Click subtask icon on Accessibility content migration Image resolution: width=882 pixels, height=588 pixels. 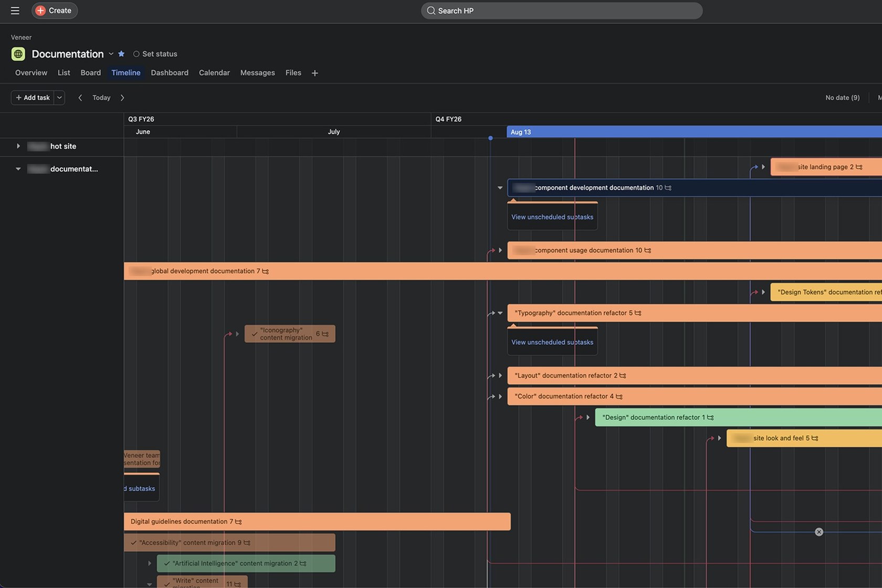tap(247, 542)
